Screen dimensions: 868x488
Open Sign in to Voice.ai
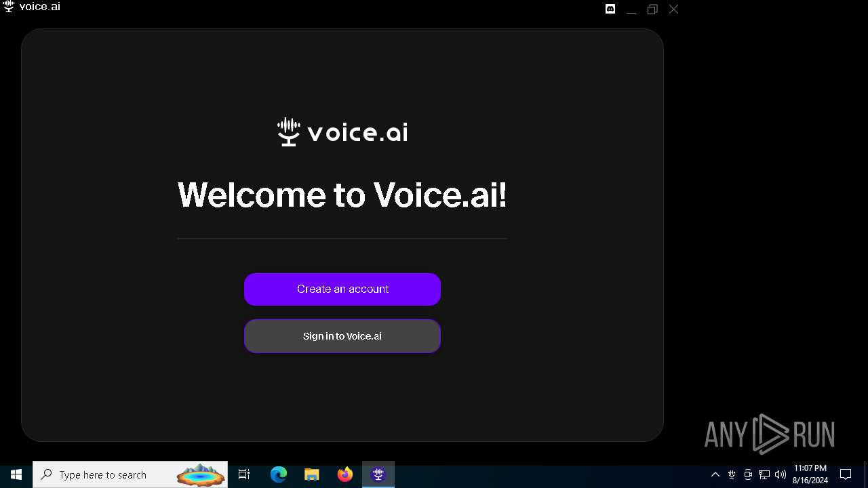[342, 336]
